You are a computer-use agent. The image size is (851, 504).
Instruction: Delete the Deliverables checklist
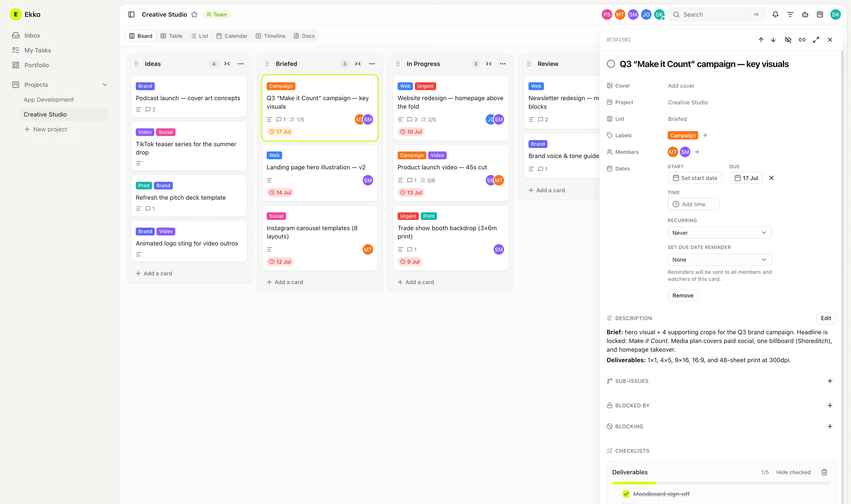pyautogui.click(x=824, y=472)
